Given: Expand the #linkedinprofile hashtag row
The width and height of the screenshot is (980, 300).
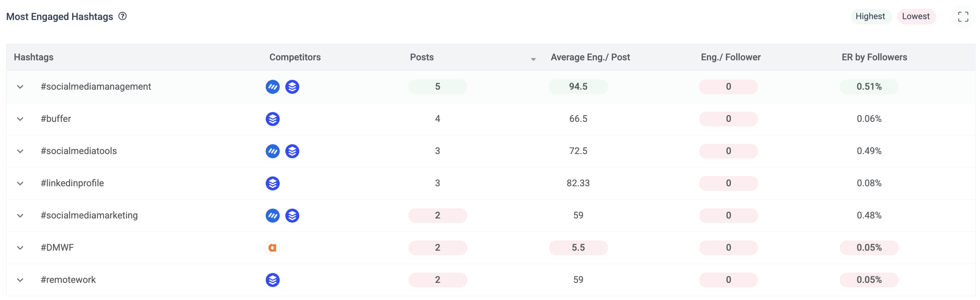Looking at the screenshot, I should click(20, 183).
